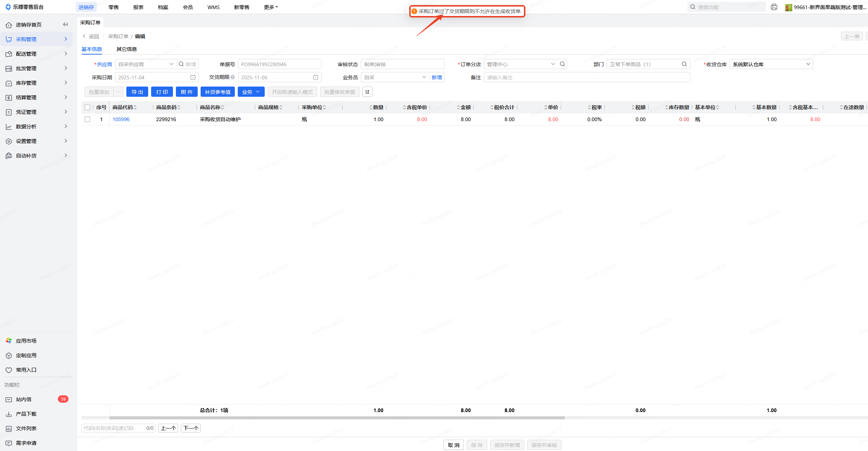Click the 备注 input field
This screenshot has height=451, width=868.
[586, 77]
